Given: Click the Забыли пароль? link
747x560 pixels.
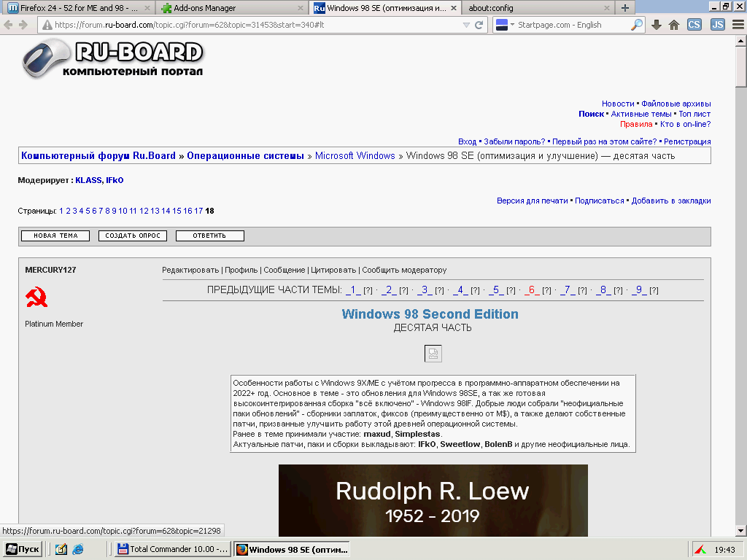Looking at the screenshot, I should point(514,141).
